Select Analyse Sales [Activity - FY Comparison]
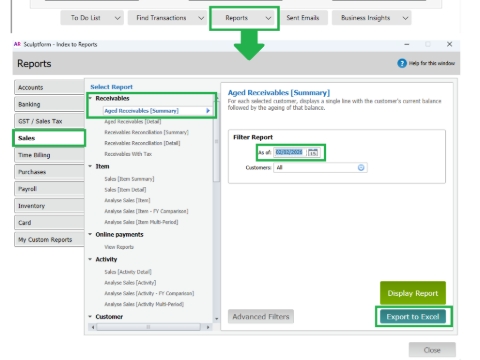The height and width of the screenshot is (360, 480). 149,293
